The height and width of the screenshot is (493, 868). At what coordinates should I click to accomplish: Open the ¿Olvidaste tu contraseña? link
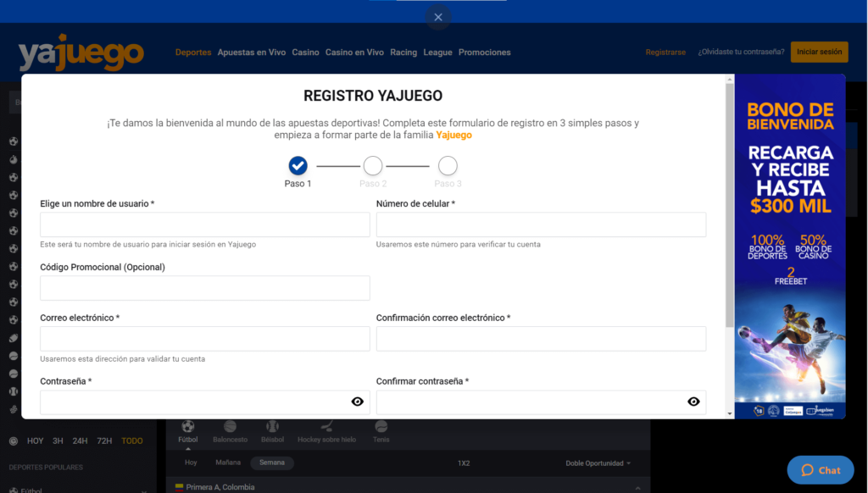click(740, 53)
